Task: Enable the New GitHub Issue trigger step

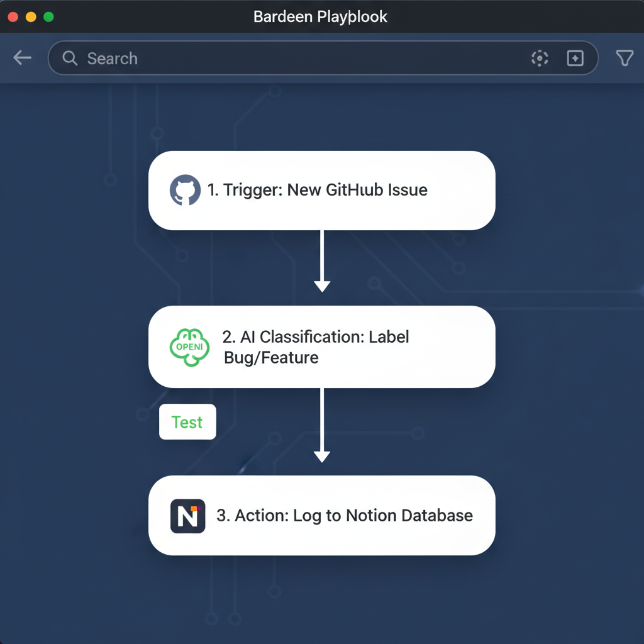Action: [x=322, y=190]
